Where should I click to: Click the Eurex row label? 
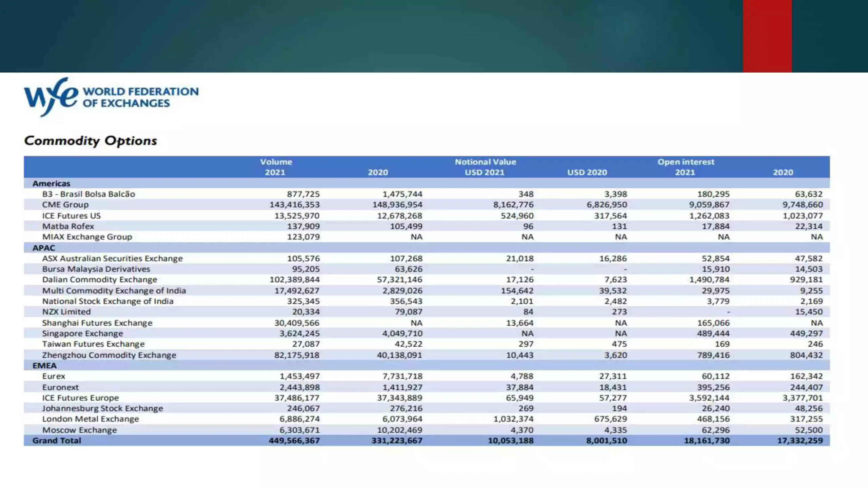(54, 376)
